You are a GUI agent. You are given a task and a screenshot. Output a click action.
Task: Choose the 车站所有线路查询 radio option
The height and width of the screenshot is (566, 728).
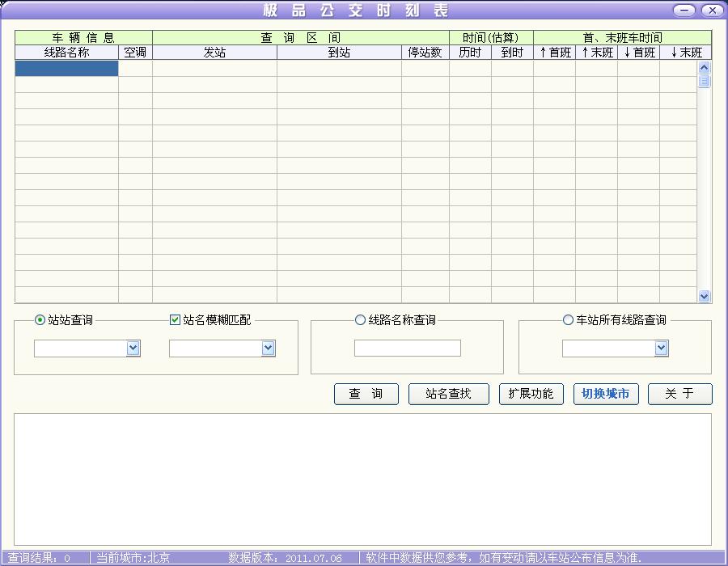pos(568,320)
